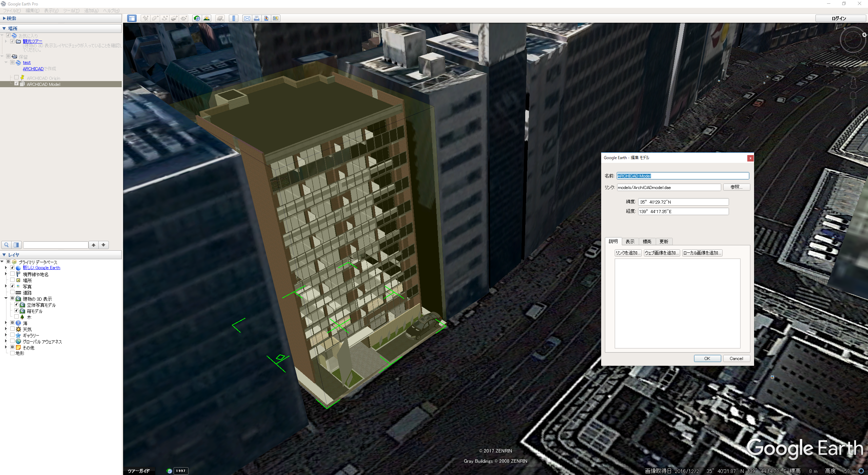Image resolution: width=868 pixels, height=475 pixels.
Task: Move selected place down with down arrow
Action: (103, 245)
